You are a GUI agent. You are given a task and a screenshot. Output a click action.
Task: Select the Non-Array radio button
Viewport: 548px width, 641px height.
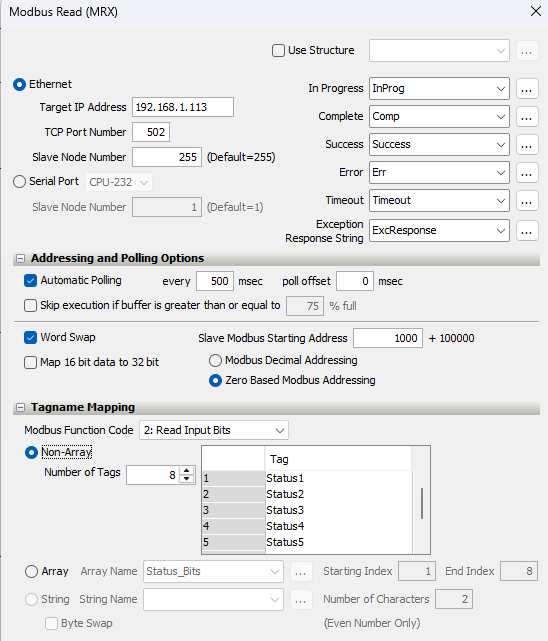click(31, 453)
